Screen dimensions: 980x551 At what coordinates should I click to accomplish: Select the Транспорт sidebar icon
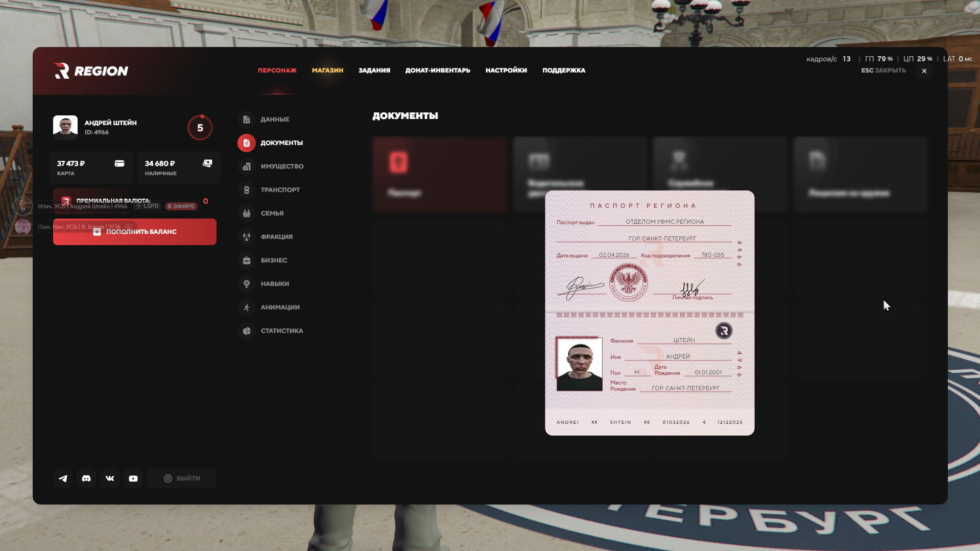pyautogui.click(x=247, y=190)
